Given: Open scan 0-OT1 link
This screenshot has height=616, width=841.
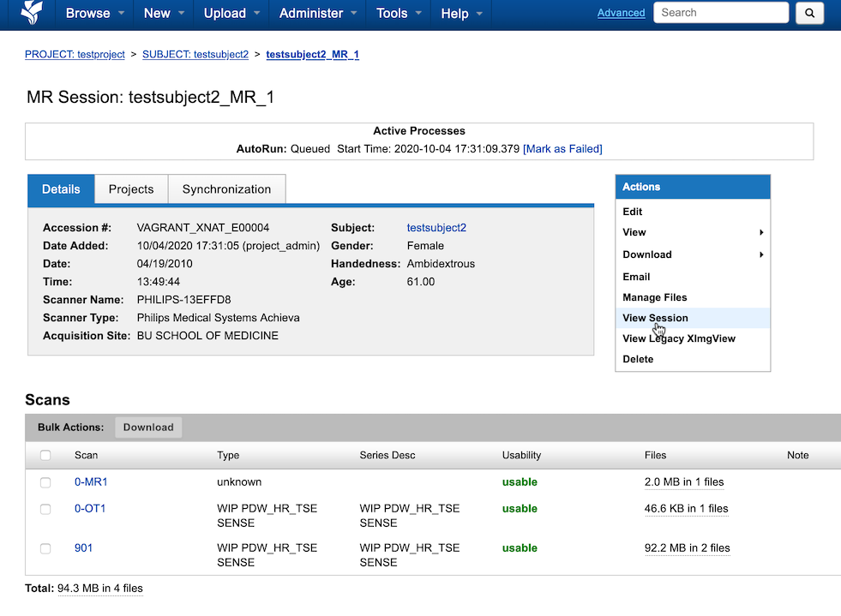Looking at the screenshot, I should click(x=90, y=508).
